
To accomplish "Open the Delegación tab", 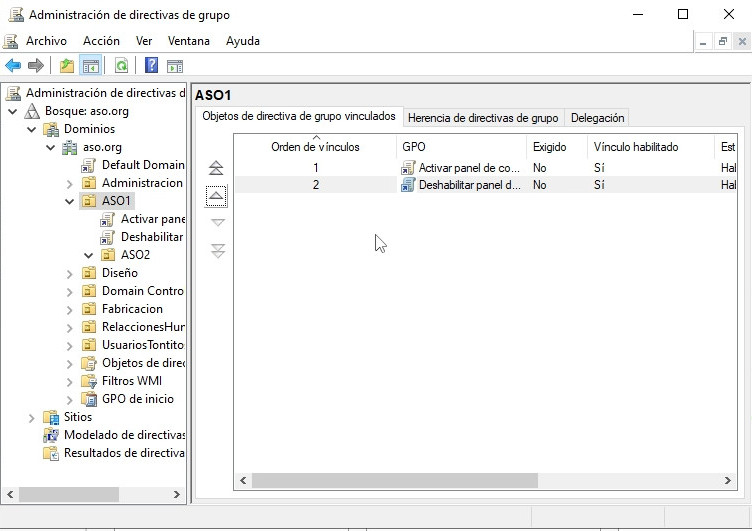I will pyautogui.click(x=597, y=118).
